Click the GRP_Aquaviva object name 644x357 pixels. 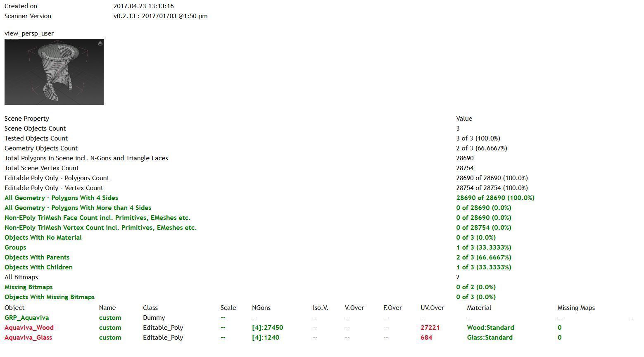tap(26, 318)
